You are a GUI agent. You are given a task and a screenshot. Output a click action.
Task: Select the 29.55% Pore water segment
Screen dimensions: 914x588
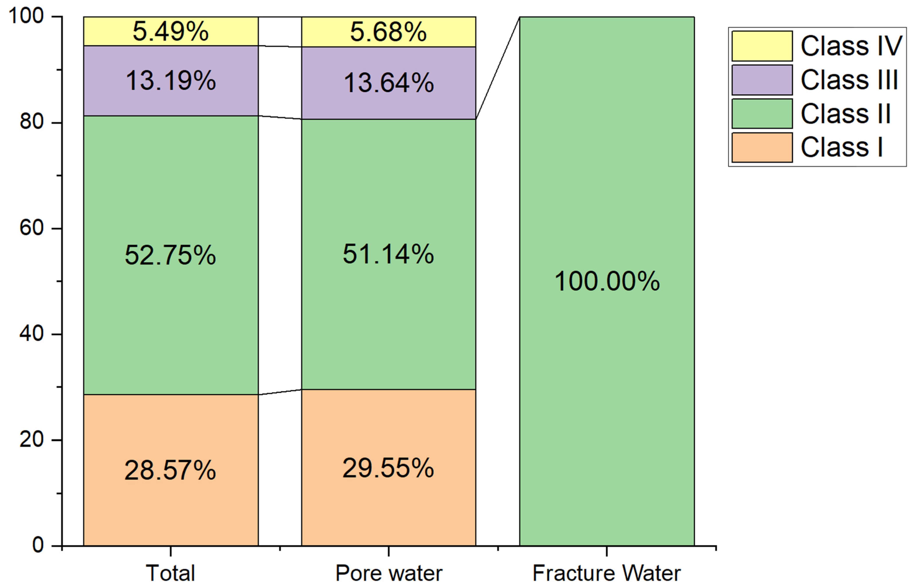389,468
